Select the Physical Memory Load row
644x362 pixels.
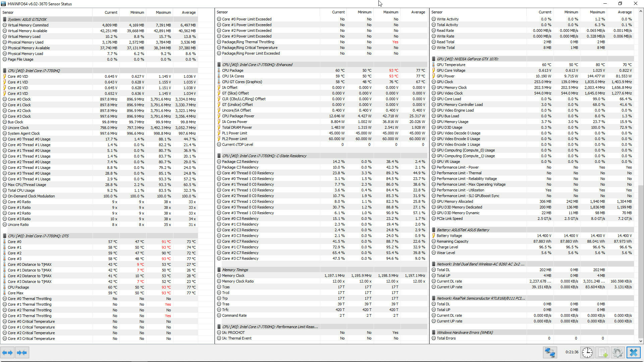100,54
